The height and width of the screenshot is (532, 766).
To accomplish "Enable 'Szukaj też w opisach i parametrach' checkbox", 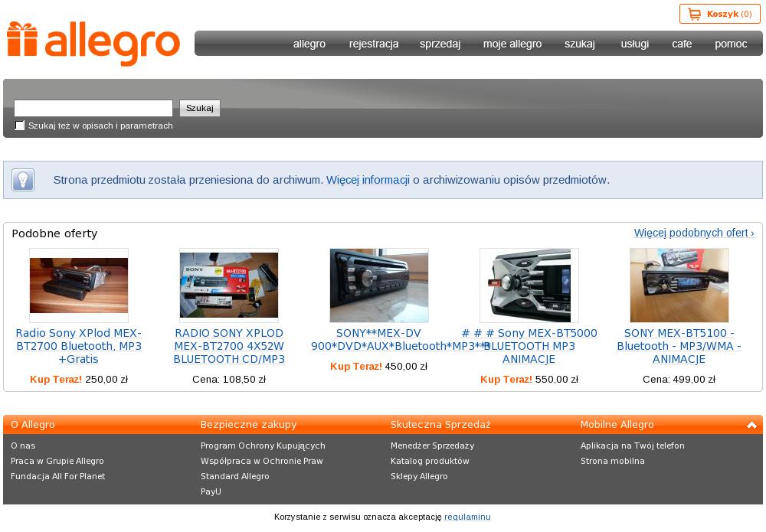I will point(20,126).
